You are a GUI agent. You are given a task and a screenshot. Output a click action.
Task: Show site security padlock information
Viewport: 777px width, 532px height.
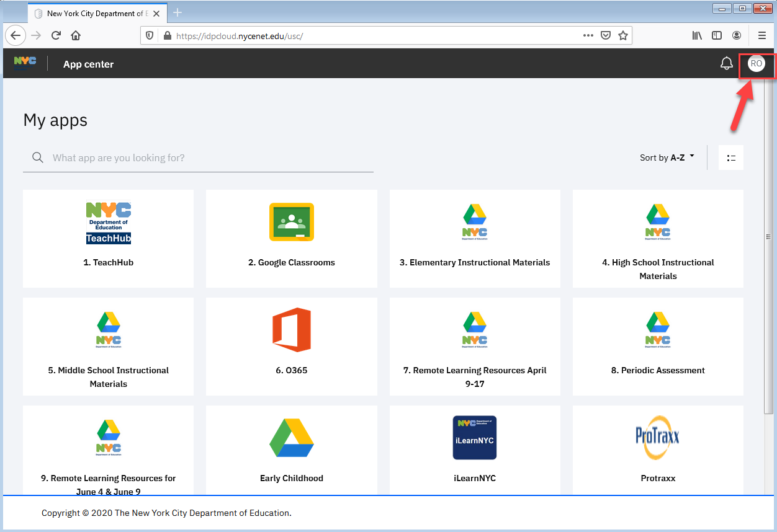[x=167, y=36]
